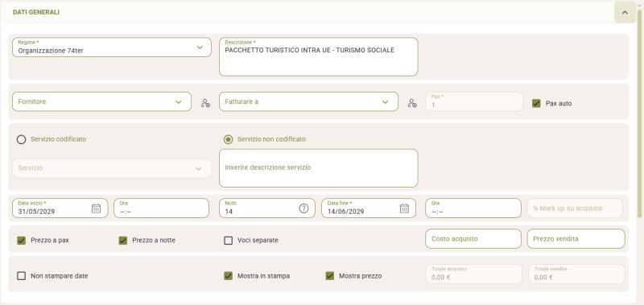Click the Costo acquisto field

click(473, 239)
